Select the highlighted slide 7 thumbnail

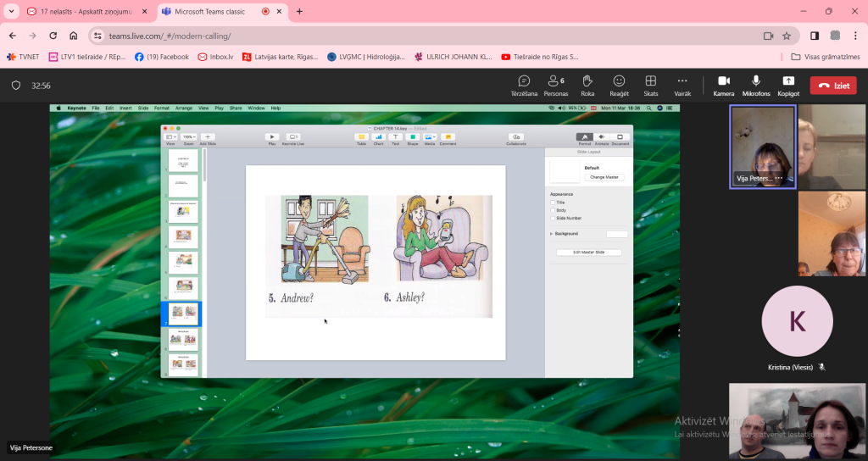click(183, 314)
